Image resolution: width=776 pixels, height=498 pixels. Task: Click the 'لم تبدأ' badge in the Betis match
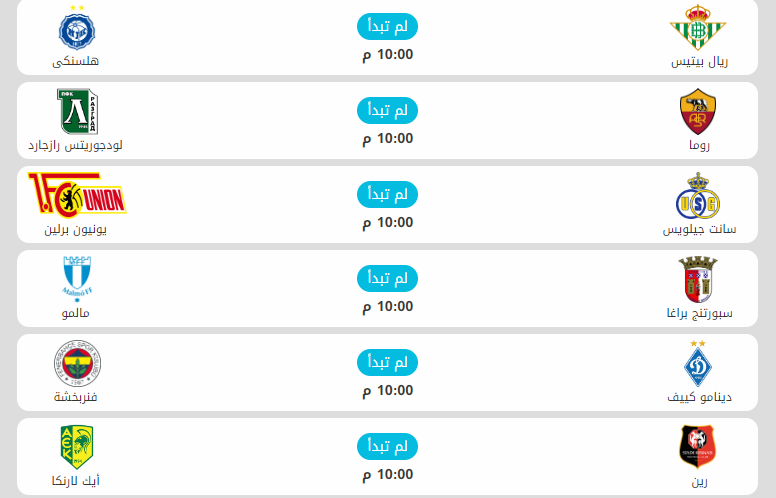click(387, 25)
